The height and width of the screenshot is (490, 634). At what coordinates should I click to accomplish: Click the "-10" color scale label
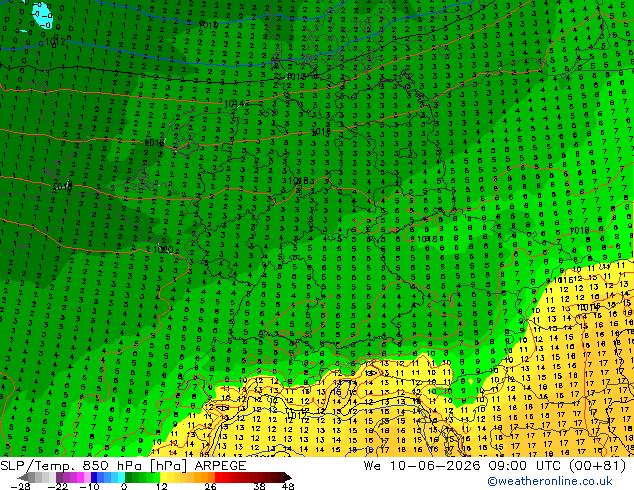coord(89,486)
